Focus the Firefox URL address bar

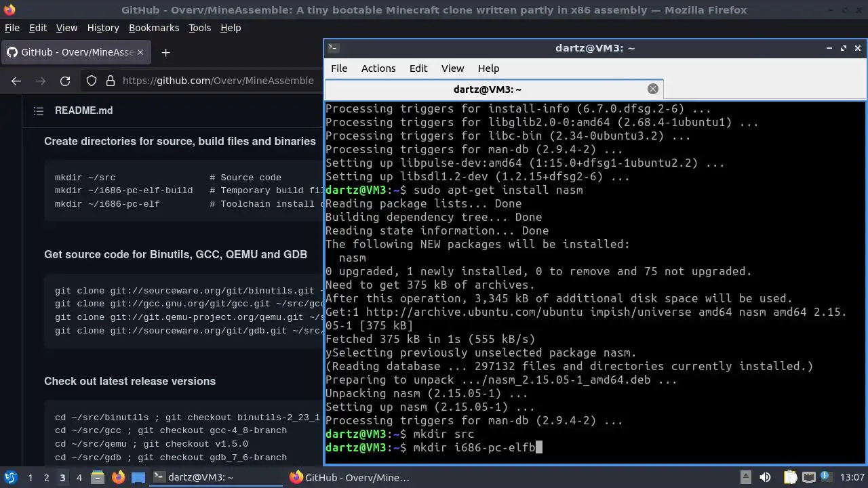tap(218, 81)
